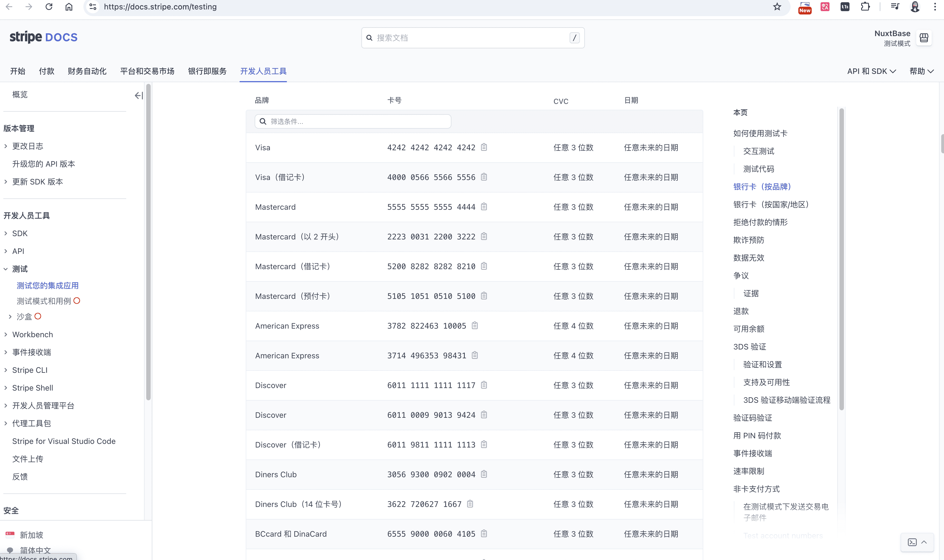Copy Mastercard 5555 5555 5555 4444 number
The height and width of the screenshot is (560, 944).
click(484, 207)
